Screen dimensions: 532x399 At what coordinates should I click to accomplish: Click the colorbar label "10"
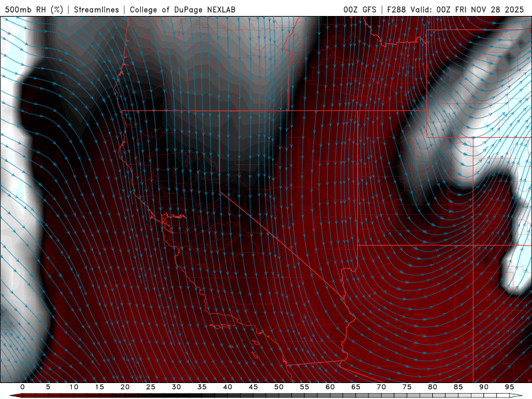pyautogui.click(x=74, y=387)
